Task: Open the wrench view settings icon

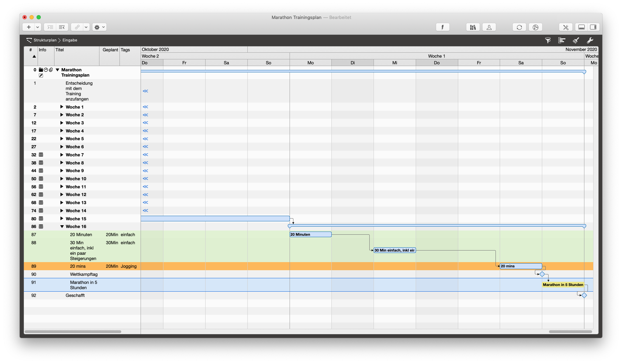Action: point(590,40)
